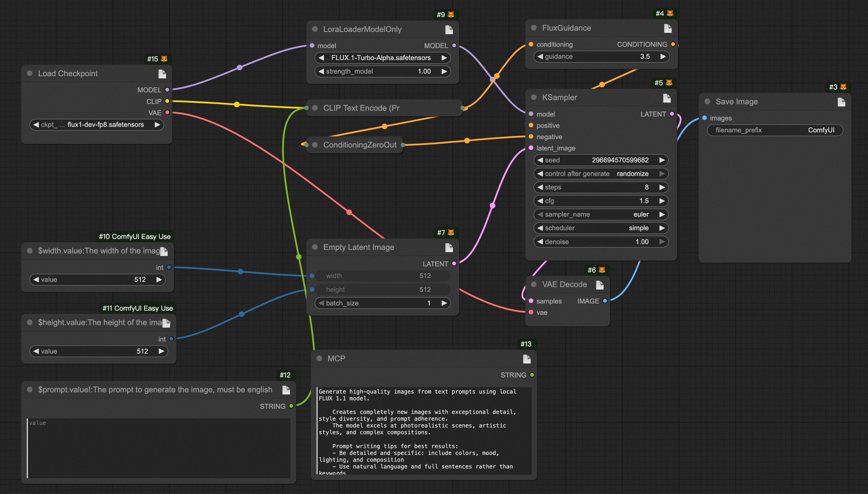This screenshot has height=494, width=868.
Task: Click the document icon on KSampler node
Action: [x=667, y=98]
